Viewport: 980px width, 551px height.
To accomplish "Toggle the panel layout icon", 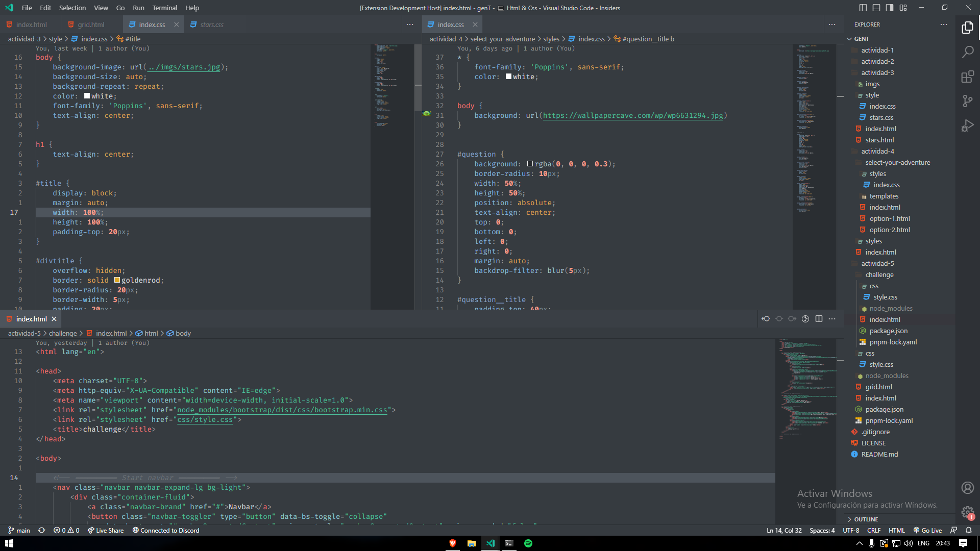I will 876,8.
